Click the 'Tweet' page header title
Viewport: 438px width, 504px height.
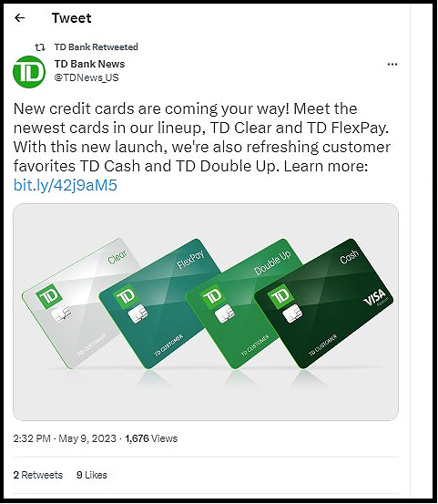point(72,18)
